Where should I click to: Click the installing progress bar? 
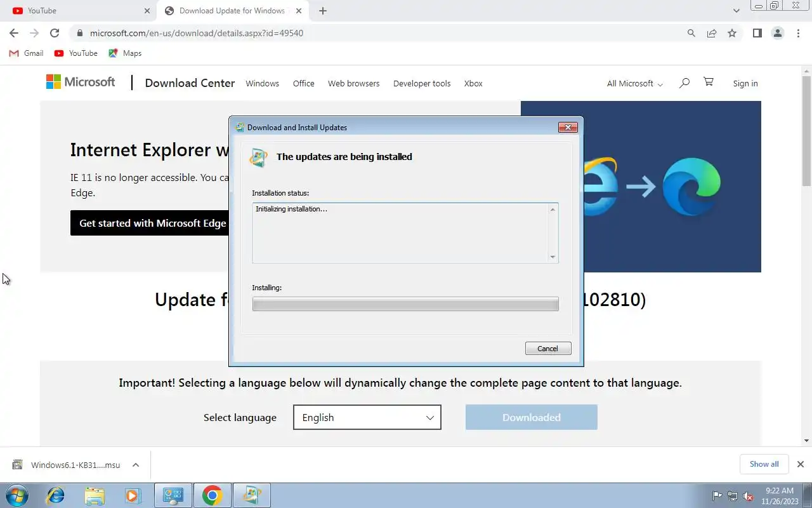click(405, 304)
